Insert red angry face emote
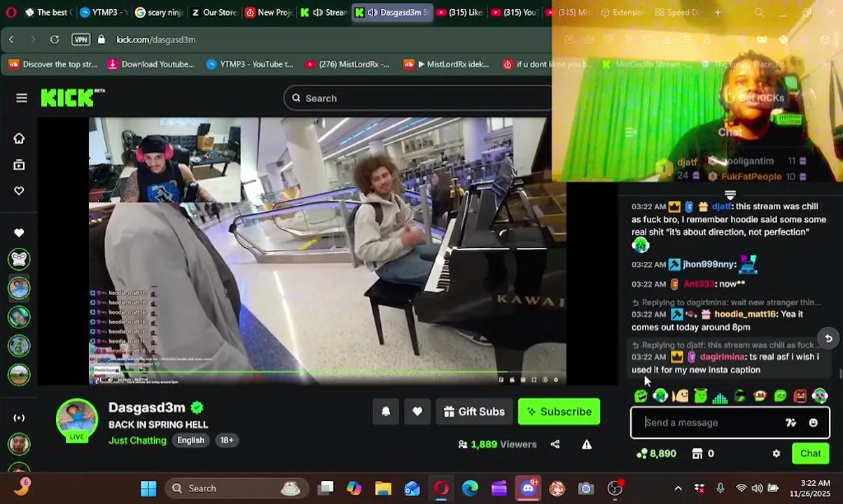This screenshot has height=504, width=843. 800,397
